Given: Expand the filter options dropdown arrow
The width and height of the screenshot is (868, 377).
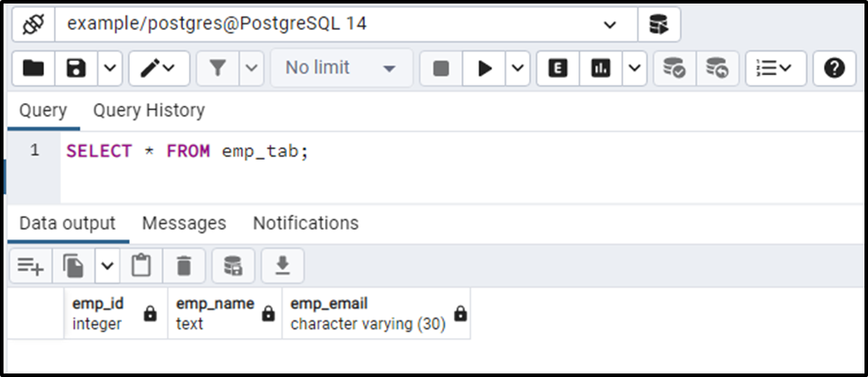Looking at the screenshot, I should click(252, 69).
